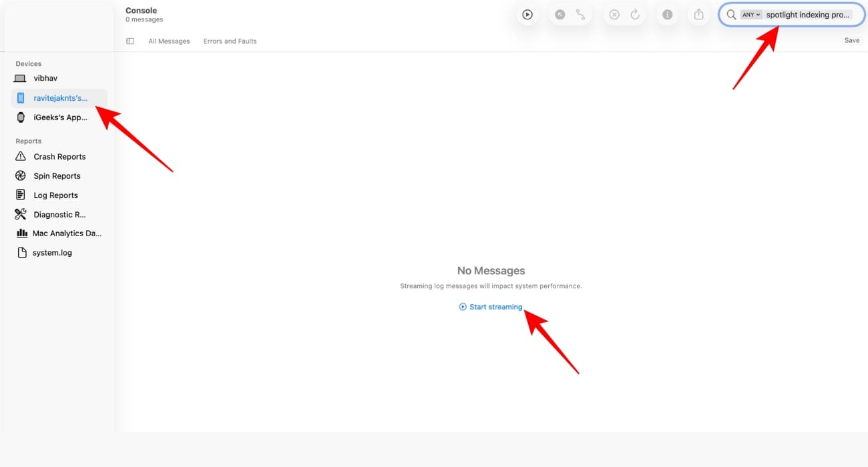The height and width of the screenshot is (467, 868).
Task: Click the Save search button
Action: (x=852, y=41)
